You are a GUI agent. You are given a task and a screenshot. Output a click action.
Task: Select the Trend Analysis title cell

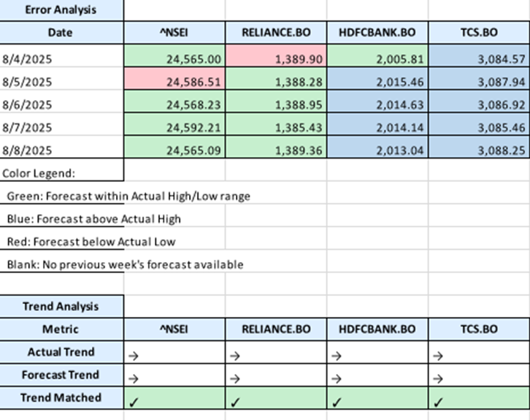coord(61,306)
